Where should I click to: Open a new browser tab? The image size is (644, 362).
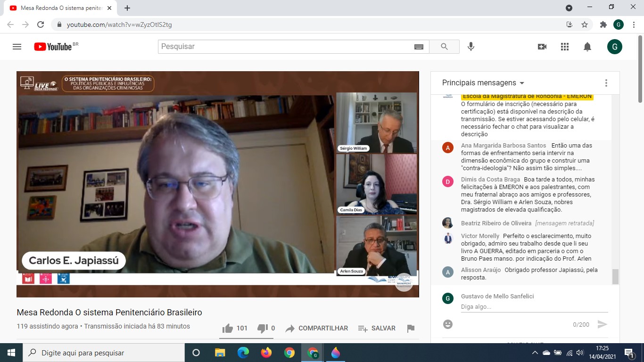point(127,8)
